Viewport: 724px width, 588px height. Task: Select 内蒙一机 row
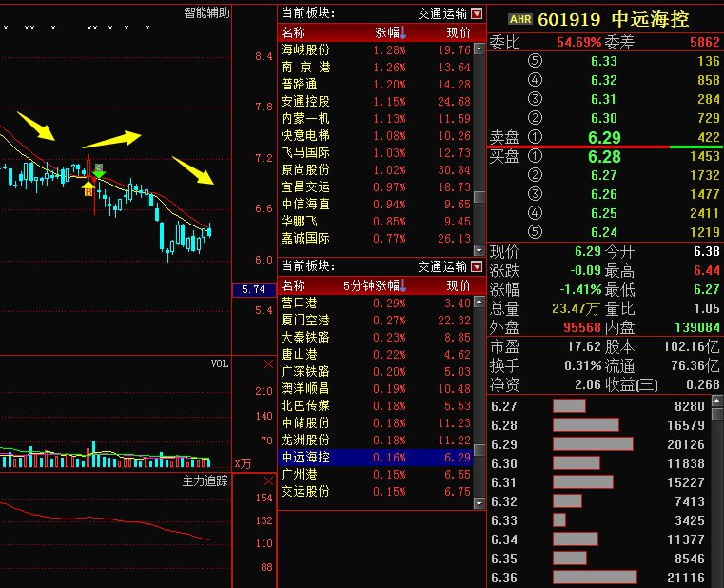pos(376,118)
